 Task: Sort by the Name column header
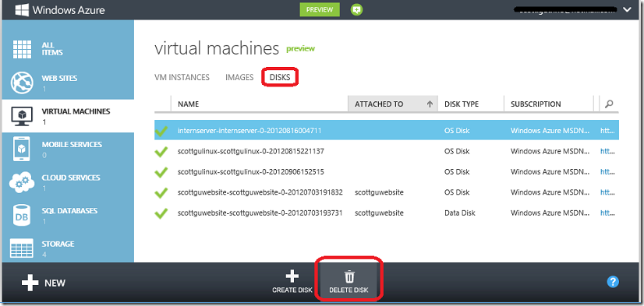pyautogui.click(x=188, y=104)
